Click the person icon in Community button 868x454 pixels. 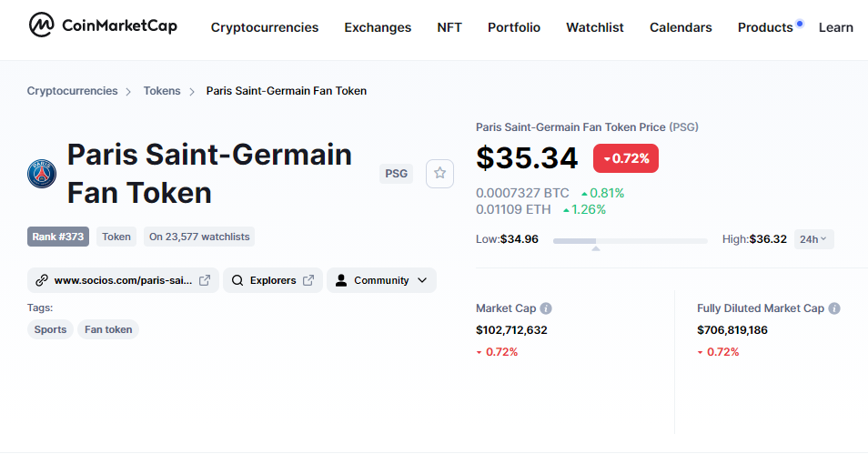coord(341,280)
